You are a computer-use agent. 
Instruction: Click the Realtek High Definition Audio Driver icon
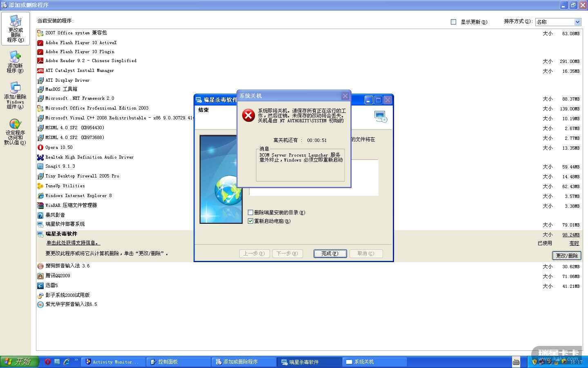click(40, 157)
